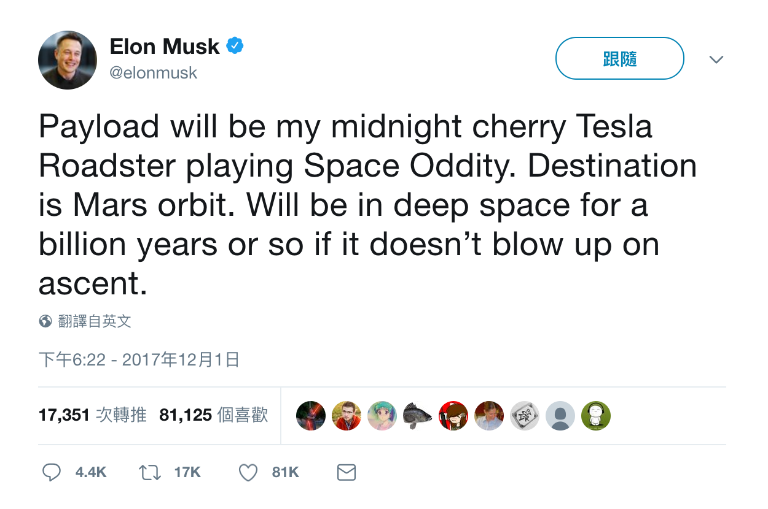Image resolution: width=768 pixels, height=509 pixels.
Task: Click the reply speech bubble icon
Action: click(x=52, y=472)
